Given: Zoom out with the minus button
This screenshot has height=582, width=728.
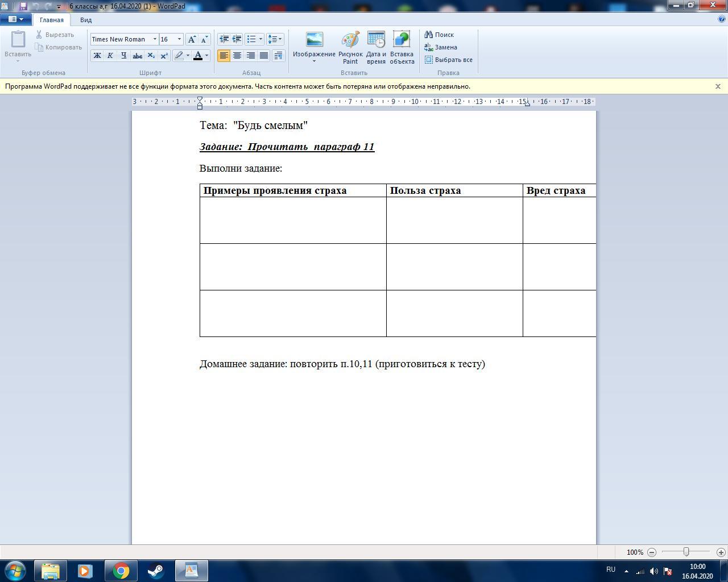Looking at the screenshot, I should (652, 552).
